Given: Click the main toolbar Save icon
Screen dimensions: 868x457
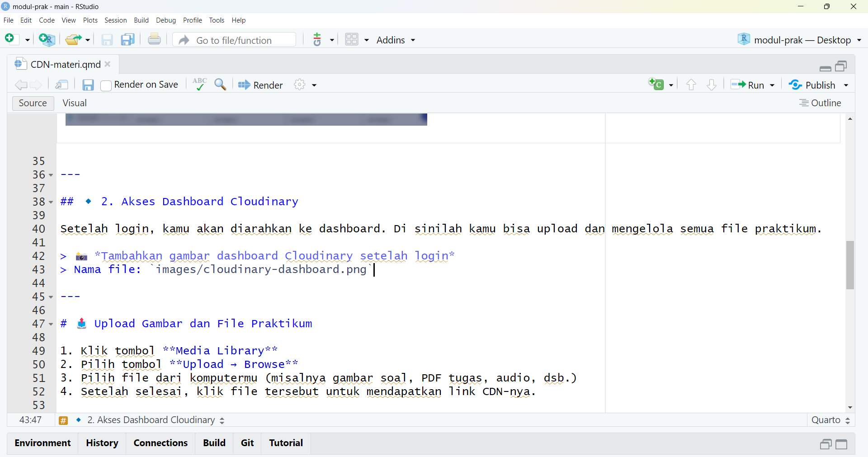Looking at the screenshot, I should pos(107,40).
